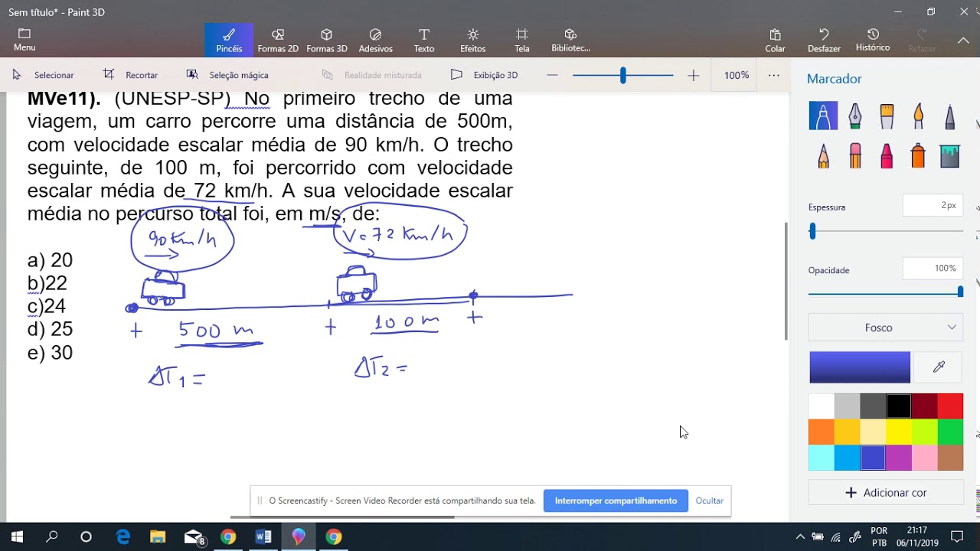This screenshot has width=980, height=551.
Task: Select the eraser tool
Action: point(855,156)
